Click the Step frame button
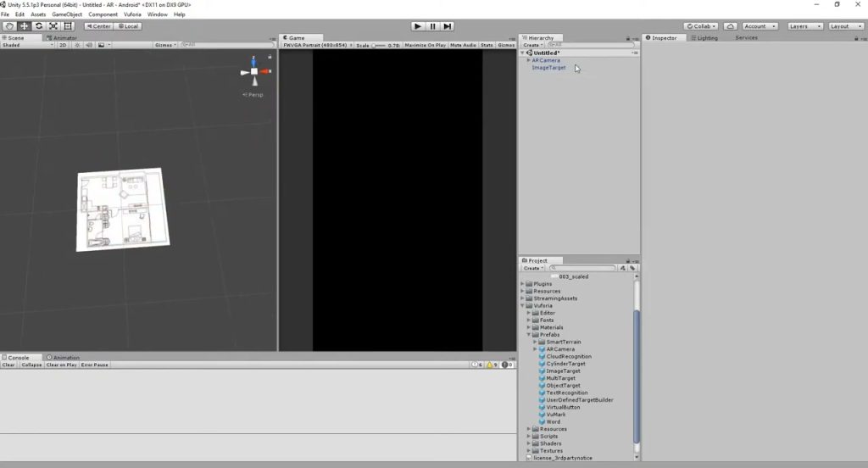 448,26
